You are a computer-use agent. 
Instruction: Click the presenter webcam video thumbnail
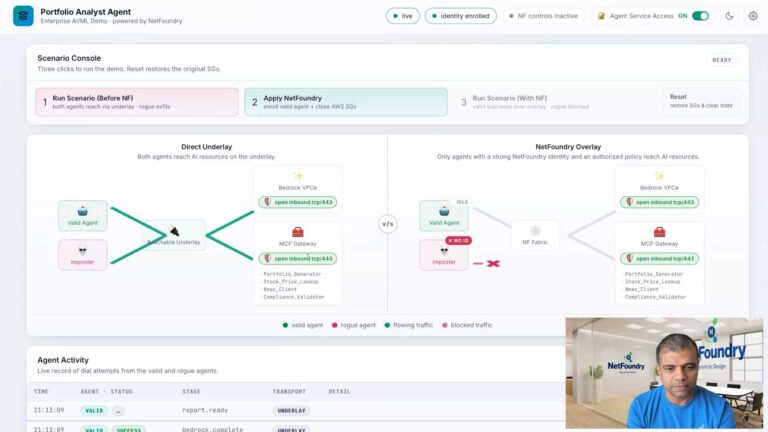click(664, 373)
